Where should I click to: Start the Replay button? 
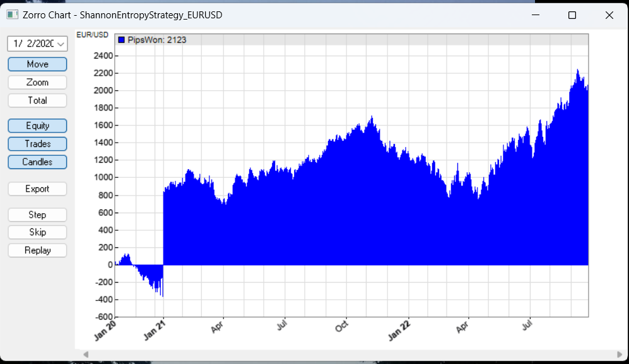(37, 250)
